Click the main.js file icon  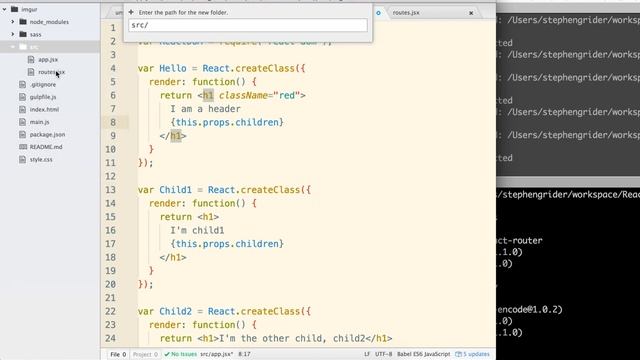[x=22, y=122]
